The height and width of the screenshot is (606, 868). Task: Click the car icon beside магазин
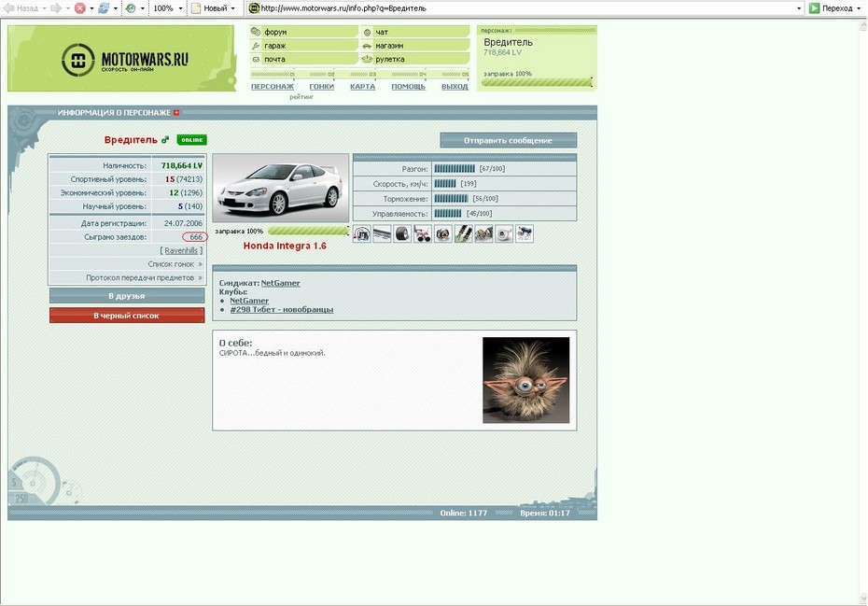[x=367, y=45]
